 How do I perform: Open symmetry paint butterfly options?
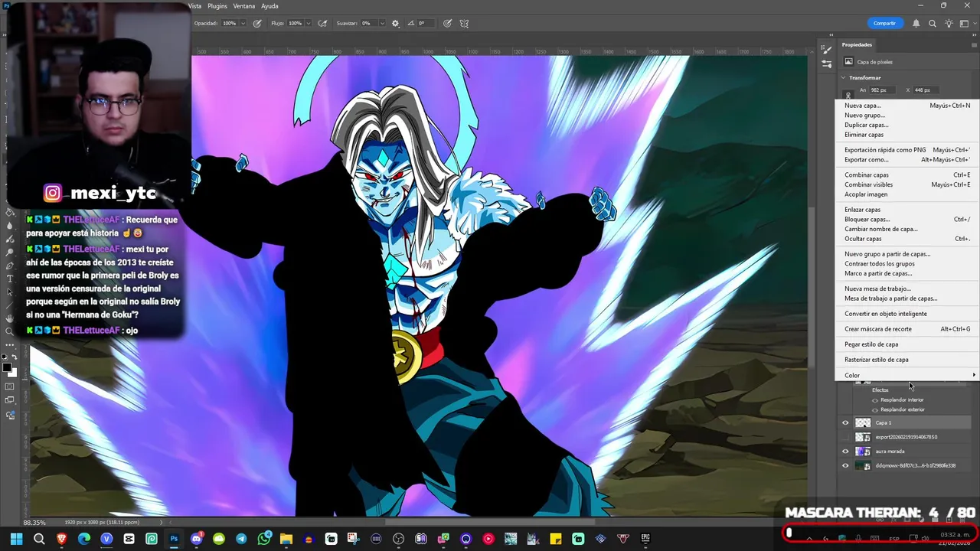[464, 24]
